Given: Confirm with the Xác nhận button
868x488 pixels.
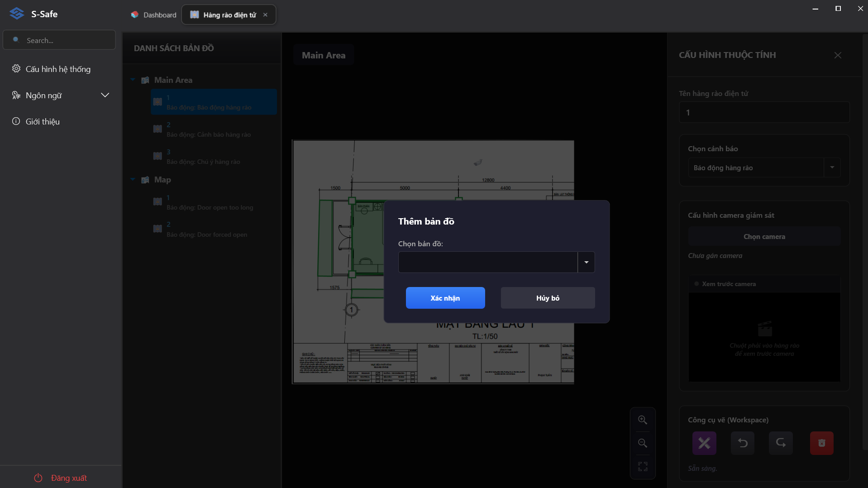Looking at the screenshot, I should tap(445, 298).
